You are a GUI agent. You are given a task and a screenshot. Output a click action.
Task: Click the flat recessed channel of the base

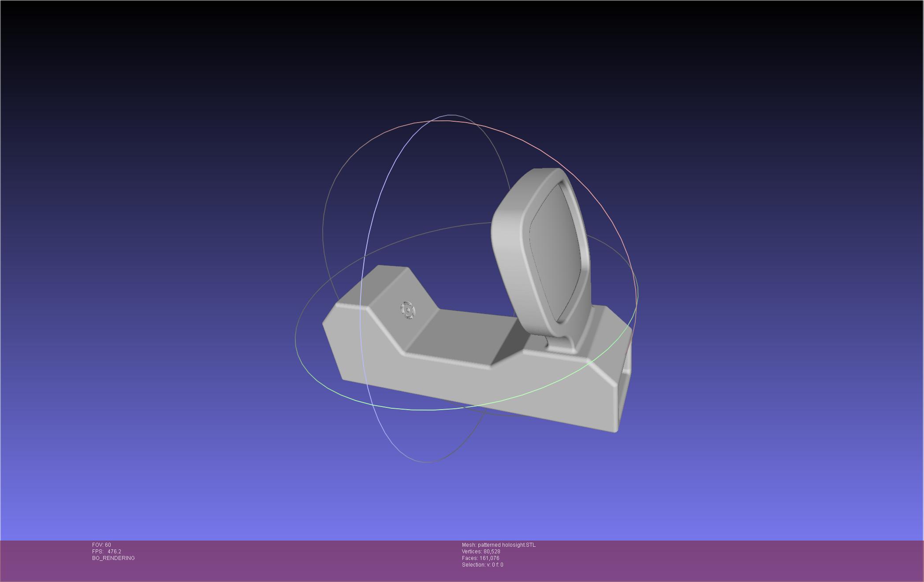coord(463,337)
